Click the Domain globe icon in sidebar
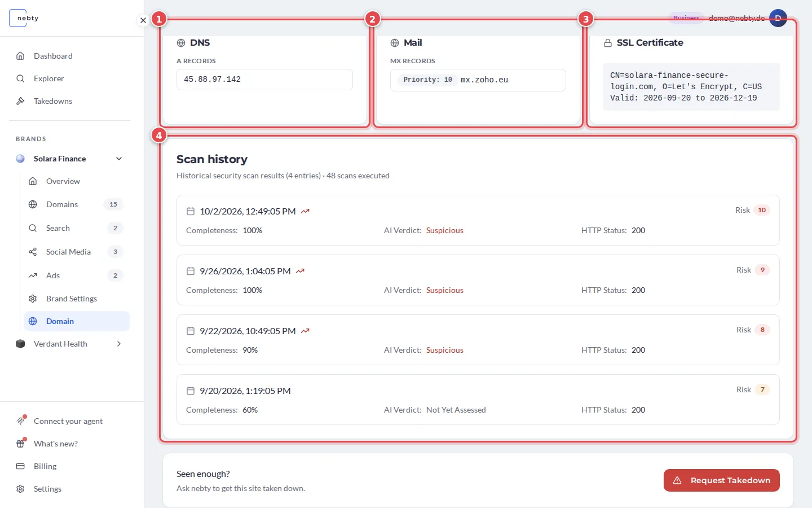The height and width of the screenshot is (508, 812). [x=33, y=321]
